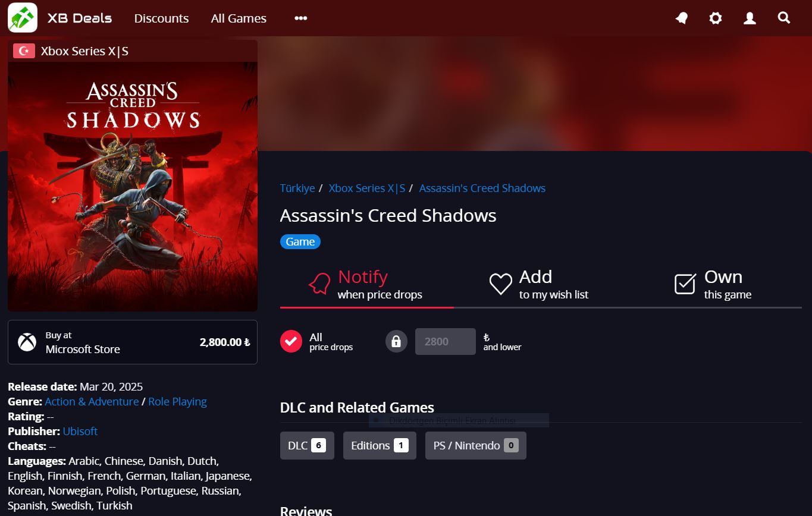Buy at Microsoft Store for 2,800.00
The height and width of the screenshot is (516, 812).
(133, 342)
